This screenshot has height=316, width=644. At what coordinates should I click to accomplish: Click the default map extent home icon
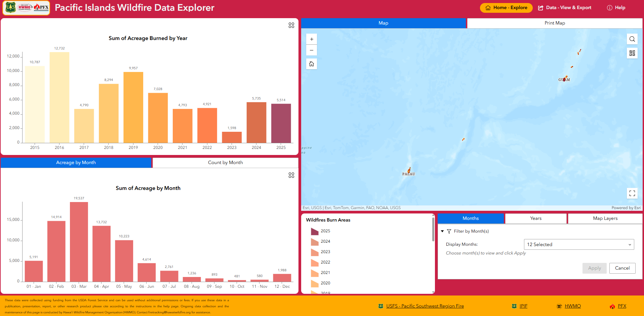311,64
